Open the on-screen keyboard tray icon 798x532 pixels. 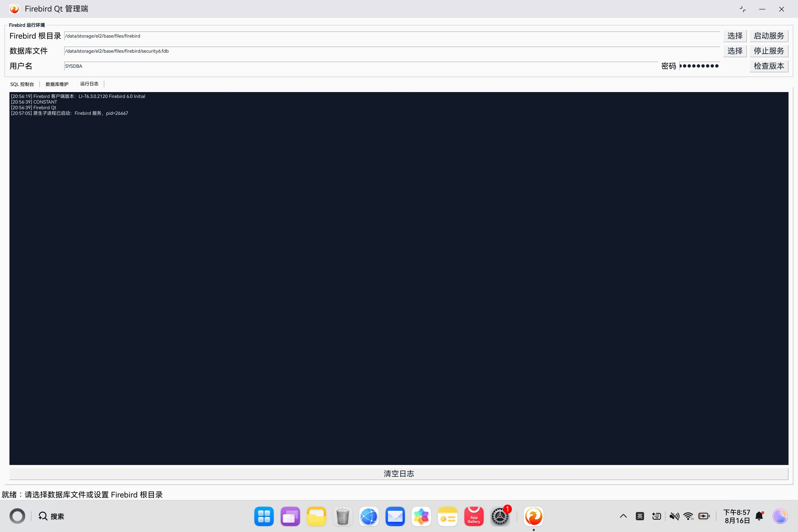click(657, 516)
